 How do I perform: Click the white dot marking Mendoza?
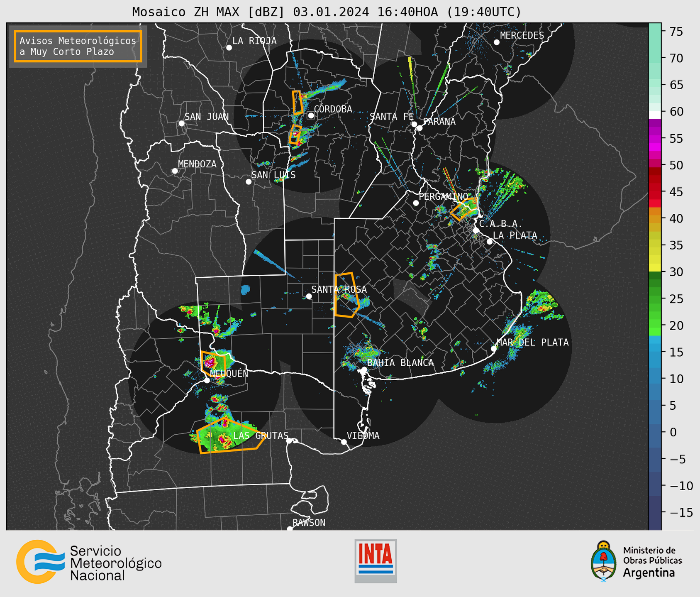tap(175, 171)
